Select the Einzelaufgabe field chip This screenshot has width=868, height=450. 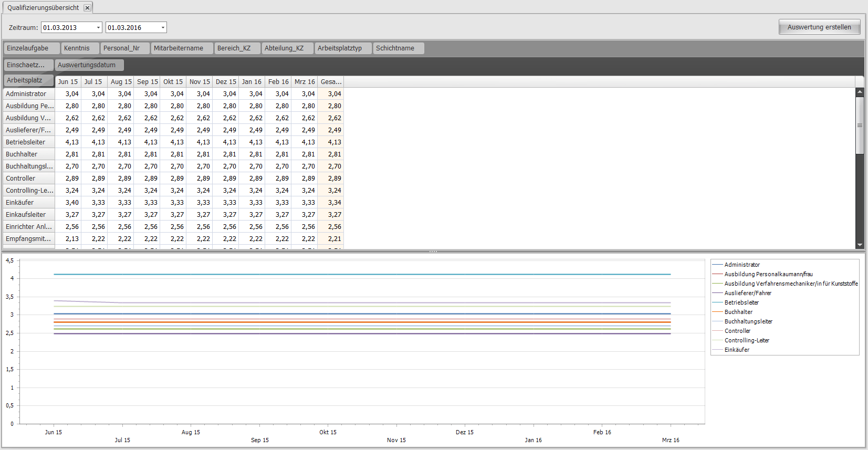point(32,48)
